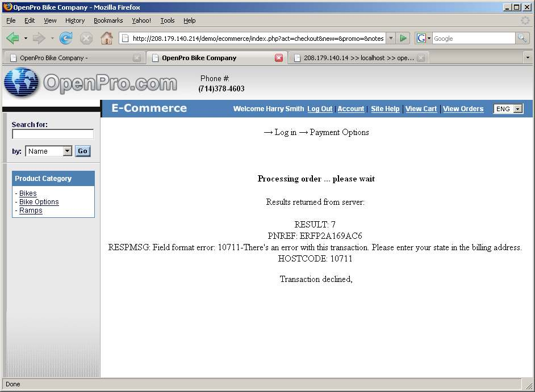This screenshot has height=392, width=535.
Task: Open the History menu
Action: pyautogui.click(x=74, y=20)
